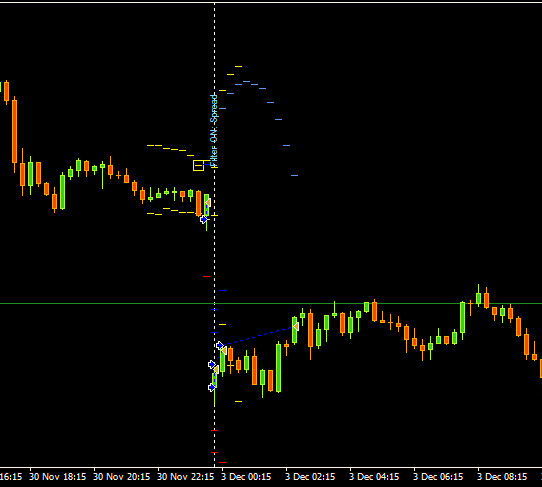Click the orange close arrow ending the long dashed trade line
The height and width of the screenshot is (487, 542).
(x=296, y=326)
